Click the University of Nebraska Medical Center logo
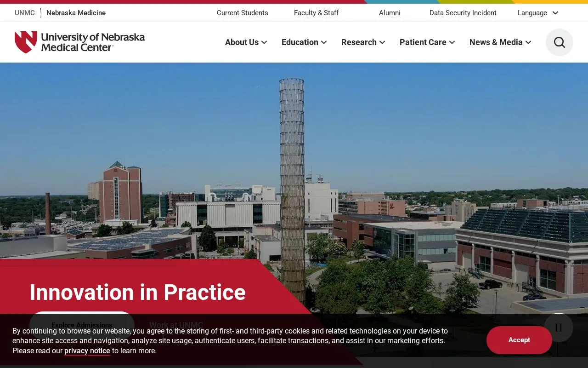 [79, 42]
